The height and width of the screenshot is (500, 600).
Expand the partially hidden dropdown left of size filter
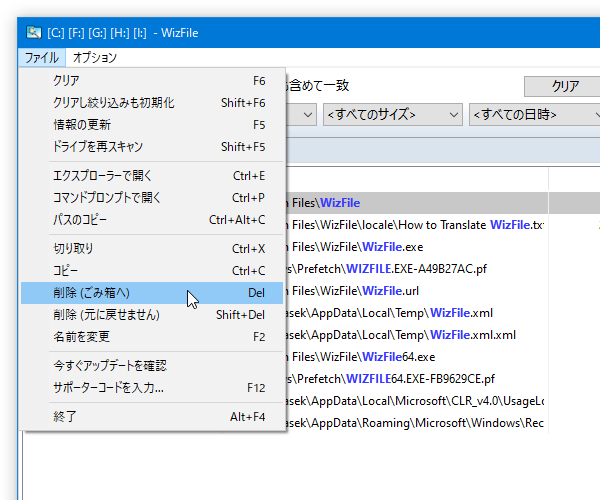tap(301, 114)
